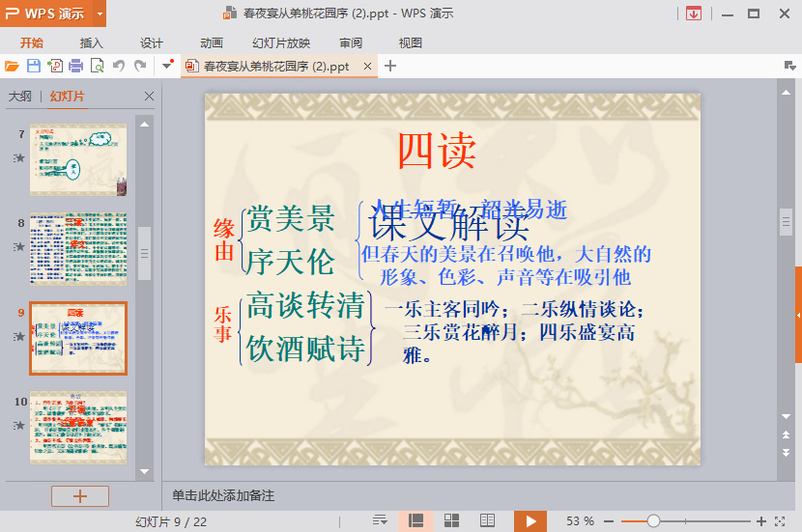Switch to reading view icon
Image resolution: width=802 pixels, height=532 pixels.
(488, 520)
